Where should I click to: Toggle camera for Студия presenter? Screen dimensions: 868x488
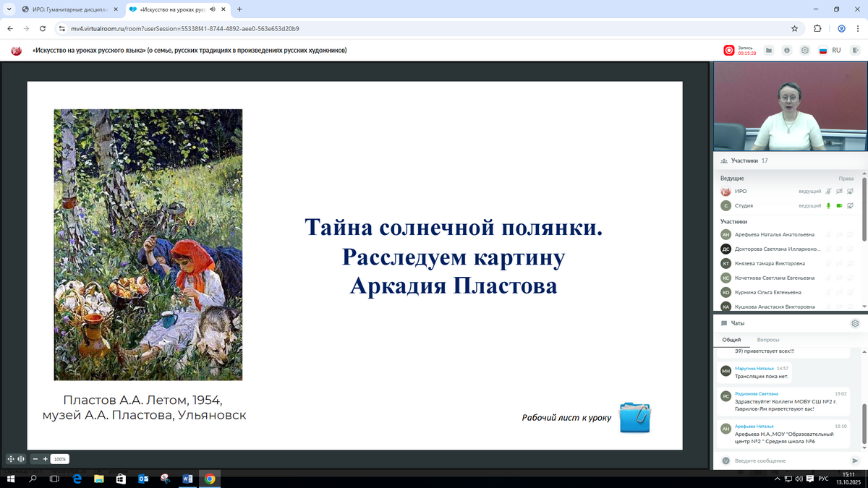point(839,206)
